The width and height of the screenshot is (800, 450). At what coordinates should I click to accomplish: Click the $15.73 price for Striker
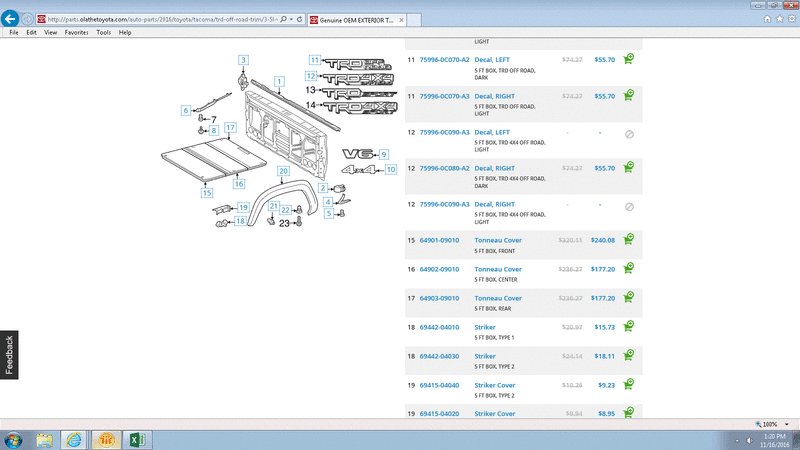(x=605, y=327)
